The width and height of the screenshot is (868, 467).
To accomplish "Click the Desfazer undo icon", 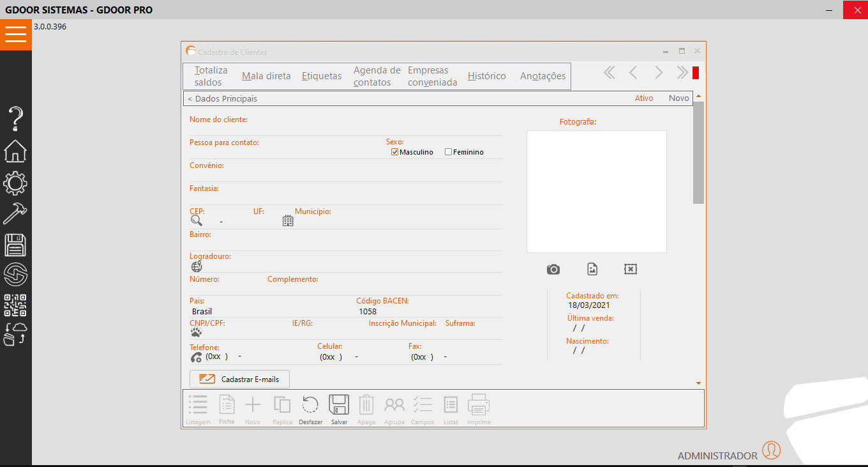I will (310, 405).
